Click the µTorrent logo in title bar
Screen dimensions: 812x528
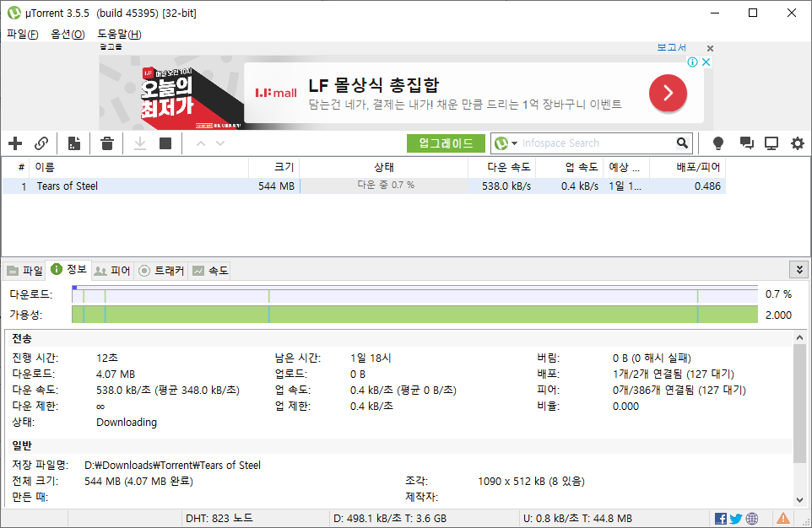(x=14, y=13)
